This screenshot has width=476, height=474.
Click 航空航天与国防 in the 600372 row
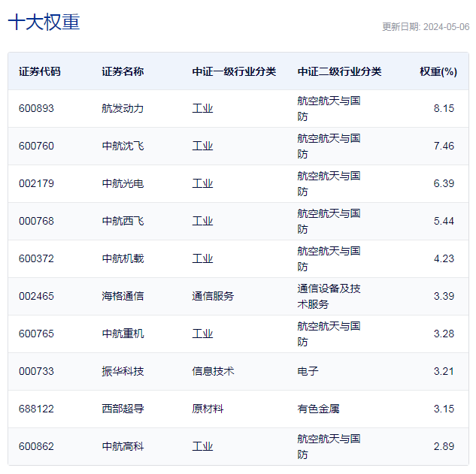click(x=329, y=259)
